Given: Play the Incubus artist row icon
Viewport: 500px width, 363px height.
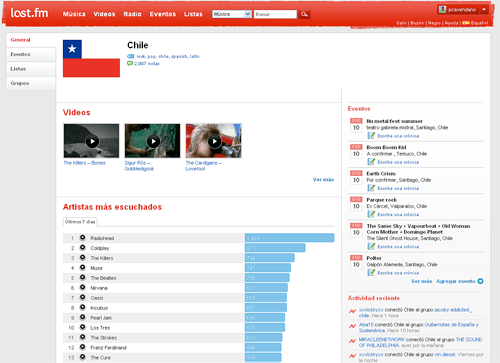Looking at the screenshot, I should click(82, 307).
